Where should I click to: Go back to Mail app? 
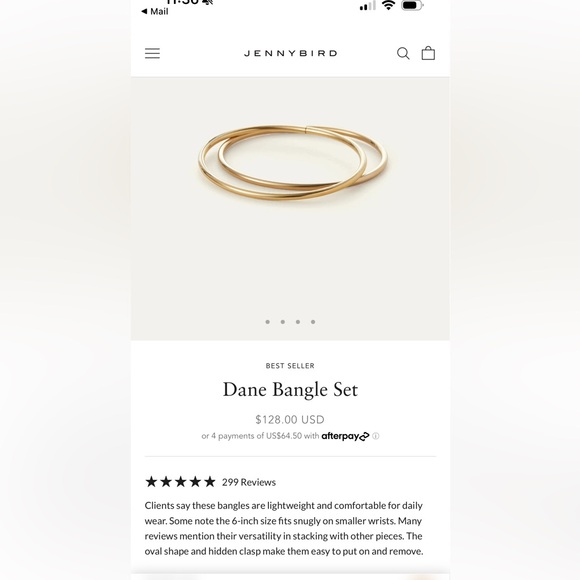[155, 11]
